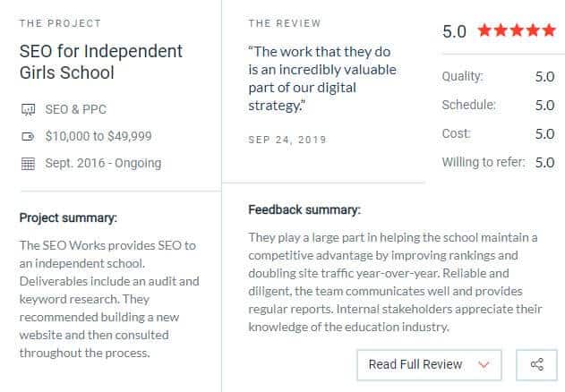The height and width of the screenshot is (392, 565).
Task: Click the Willing to refer rating row
Action: (499, 162)
